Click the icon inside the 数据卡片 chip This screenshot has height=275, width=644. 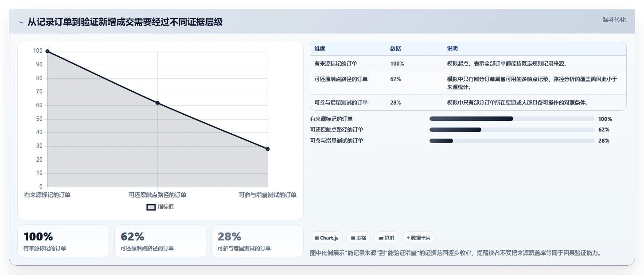pyautogui.click(x=408, y=238)
